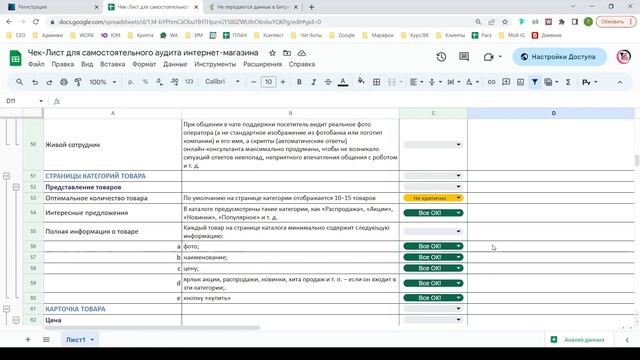The height and width of the screenshot is (360, 640).
Task: Open the horizontal text align menu
Action: pos(416,82)
